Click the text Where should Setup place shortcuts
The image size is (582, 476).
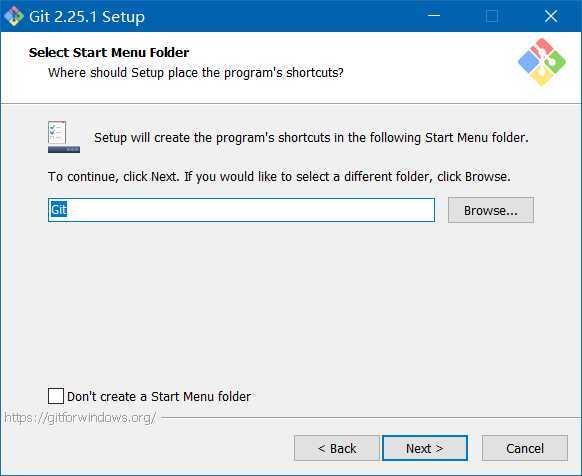(196, 72)
